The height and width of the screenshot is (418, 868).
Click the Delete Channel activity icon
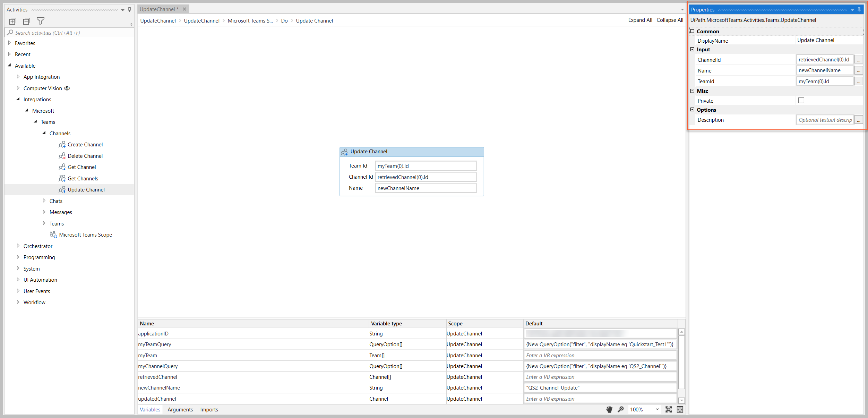61,155
